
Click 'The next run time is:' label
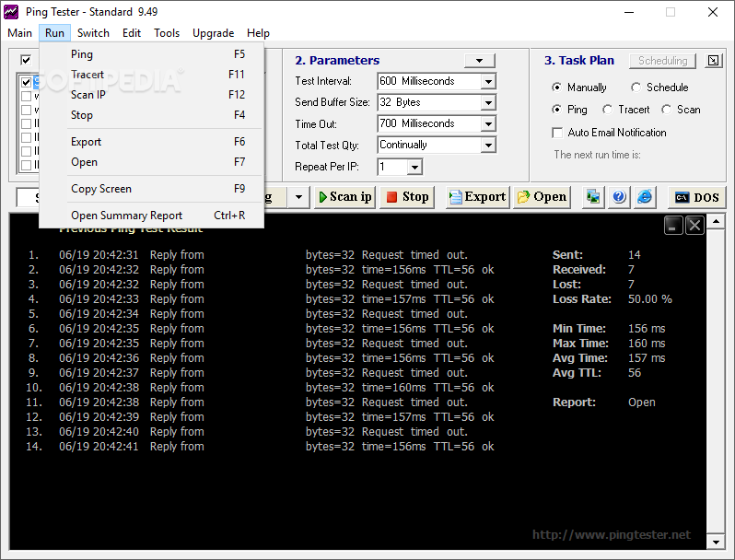[597, 155]
